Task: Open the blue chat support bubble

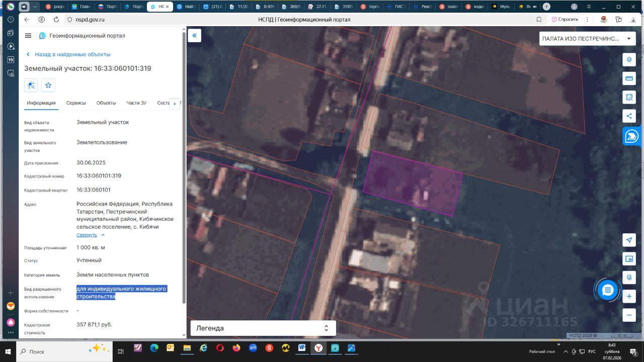Action: (608, 290)
